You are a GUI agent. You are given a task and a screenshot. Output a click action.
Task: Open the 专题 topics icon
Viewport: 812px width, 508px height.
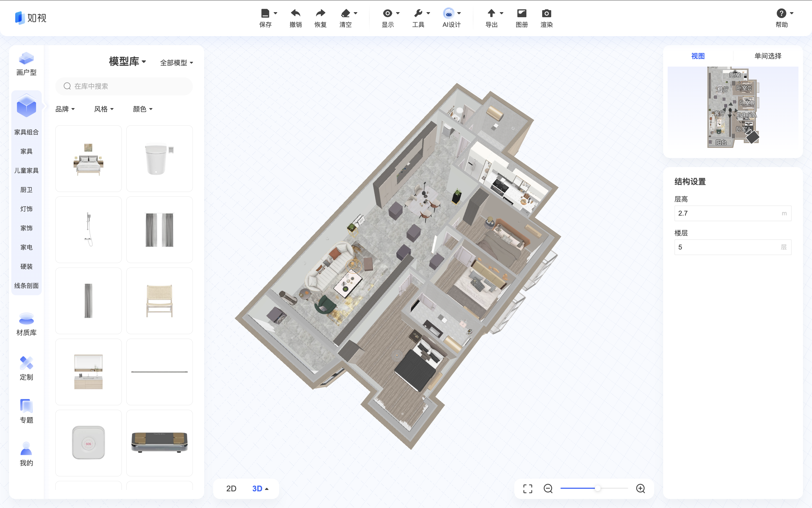pos(26,406)
